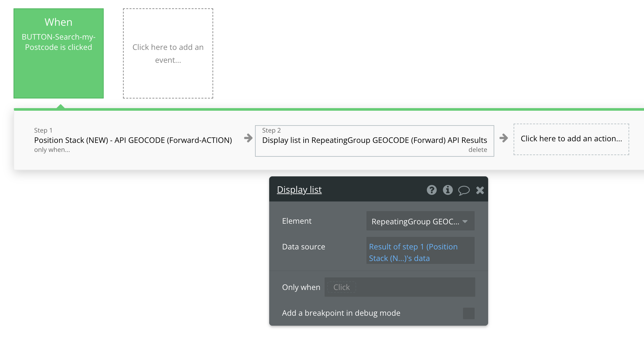Click the Data source label
The width and height of the screenshot is (644, 345).
click(304, 247)
